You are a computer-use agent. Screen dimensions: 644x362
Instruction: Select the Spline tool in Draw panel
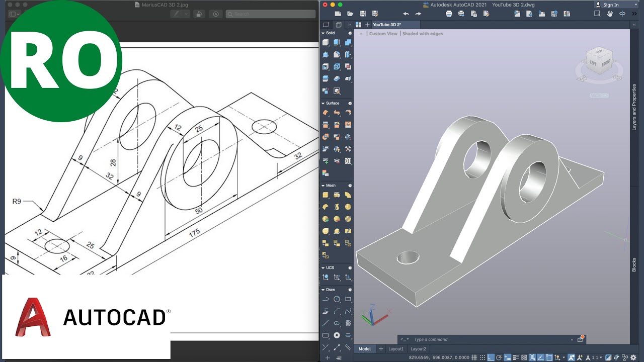click(348, 311)
